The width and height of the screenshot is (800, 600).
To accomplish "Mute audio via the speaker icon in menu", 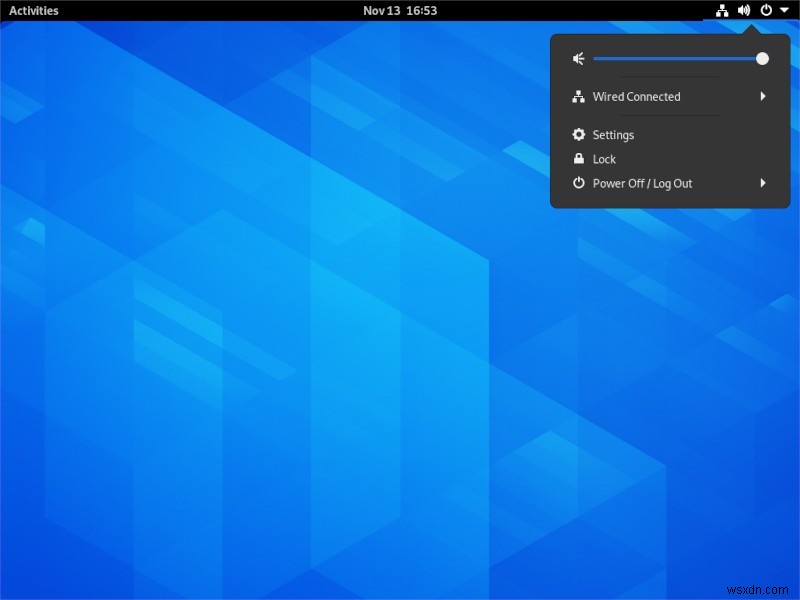I will point(577,59).
